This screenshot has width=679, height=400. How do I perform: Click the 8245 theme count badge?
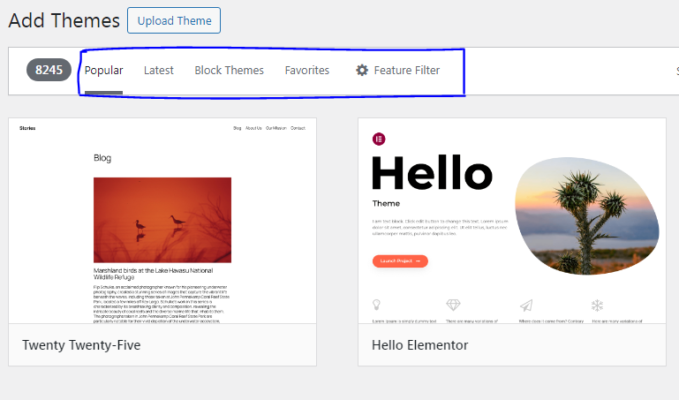tap(49, 70)
